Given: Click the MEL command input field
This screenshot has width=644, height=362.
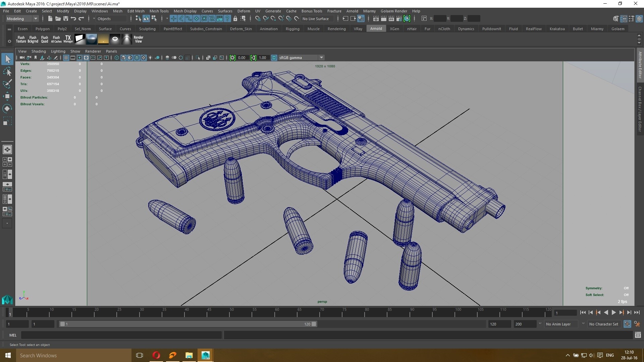Looking at the screenshot, I should point(121,335).
